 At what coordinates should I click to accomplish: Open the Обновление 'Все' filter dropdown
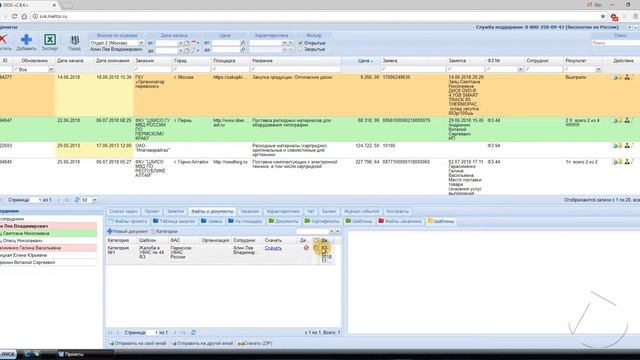pos(51,70)
